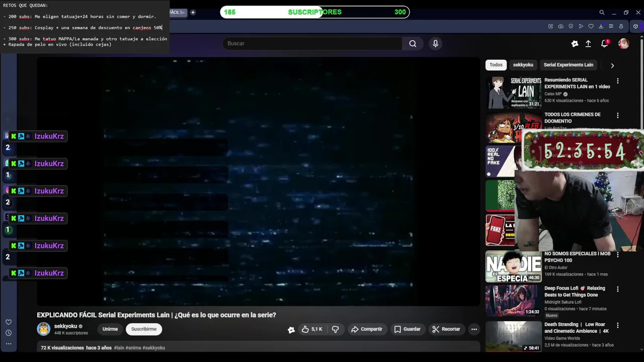Open options for Todos los crímenes de Doomentio

click(x=617, y=116)
